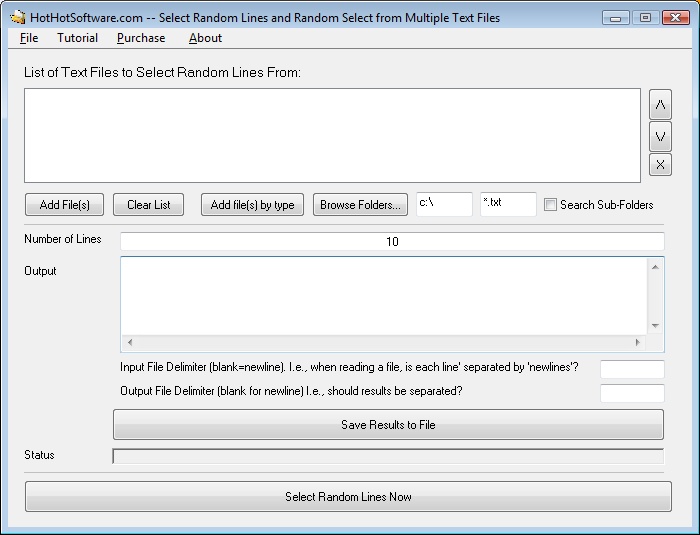Viewport: 700px width, 535px height.
Task: Close the application window
Action: point(675,18)
